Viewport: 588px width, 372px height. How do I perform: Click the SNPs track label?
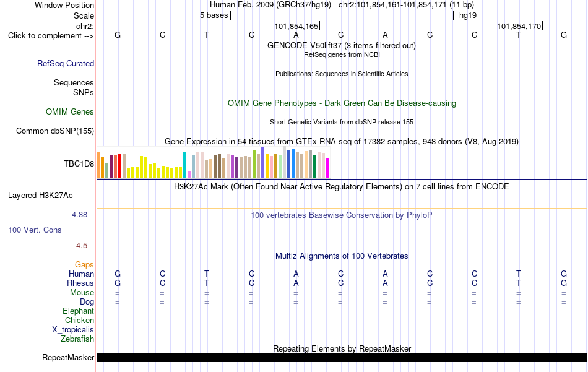point(84,92)
